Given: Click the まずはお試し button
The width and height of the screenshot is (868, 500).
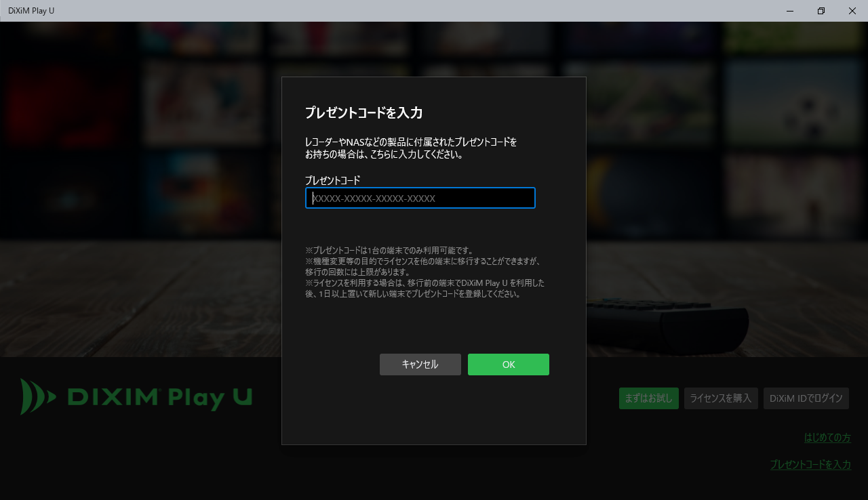Looking at the screenshot, I should [x=649, y=398].
